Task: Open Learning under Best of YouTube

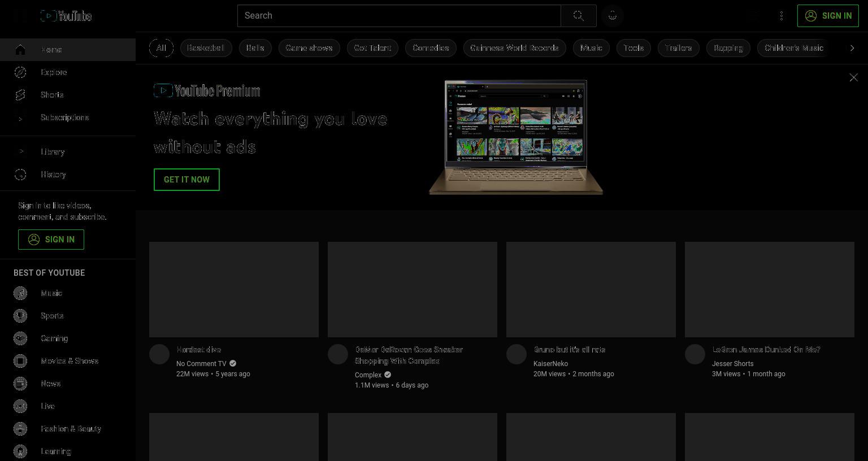Action: [x=68, y=451]
